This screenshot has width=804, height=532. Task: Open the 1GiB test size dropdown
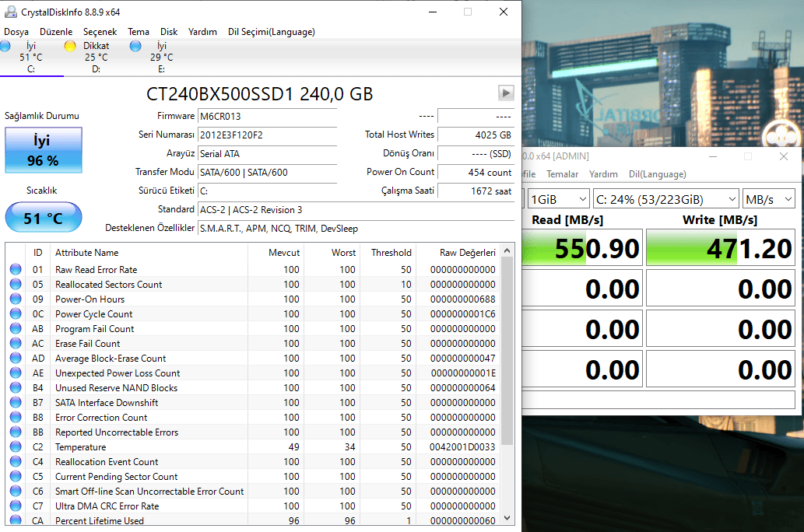pyautogui.click(x=558, y=199)
